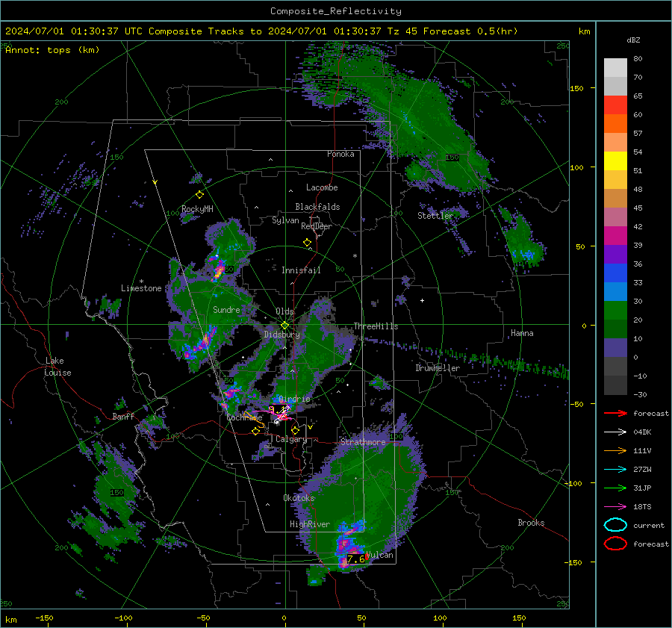Click the Okotoks city label
The width and height of the screenshot is (672, 628).
[x=299, y=498]
